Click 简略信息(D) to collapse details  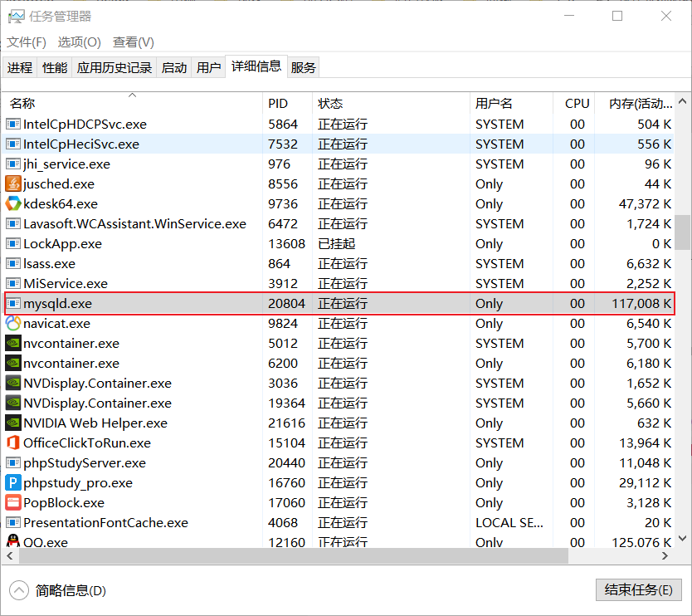pyautogui.click(x=70, y=590)
